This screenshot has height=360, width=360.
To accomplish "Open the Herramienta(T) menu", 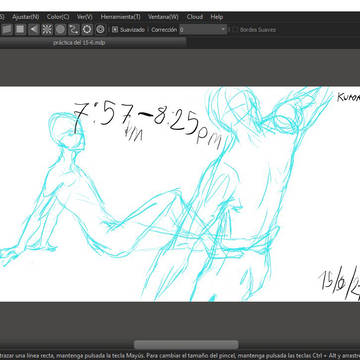I will (x=120, y=17).
